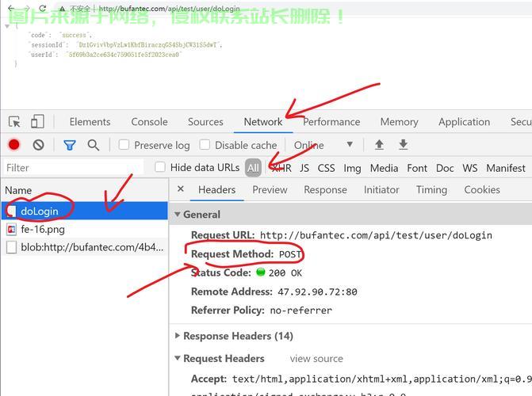Collapse the Request Headers section
The image size is (532, 396).
tap(177, 358)
